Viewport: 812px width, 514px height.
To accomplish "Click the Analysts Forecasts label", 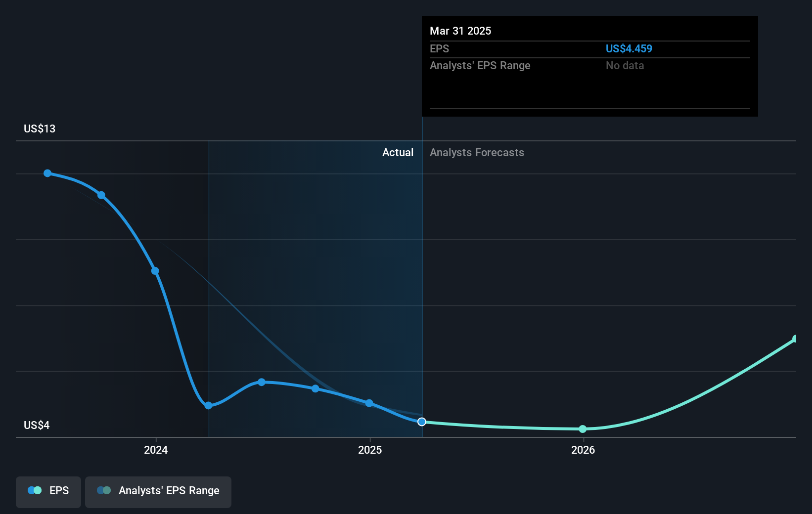I will pyautogui.click(x=477, y=152).
